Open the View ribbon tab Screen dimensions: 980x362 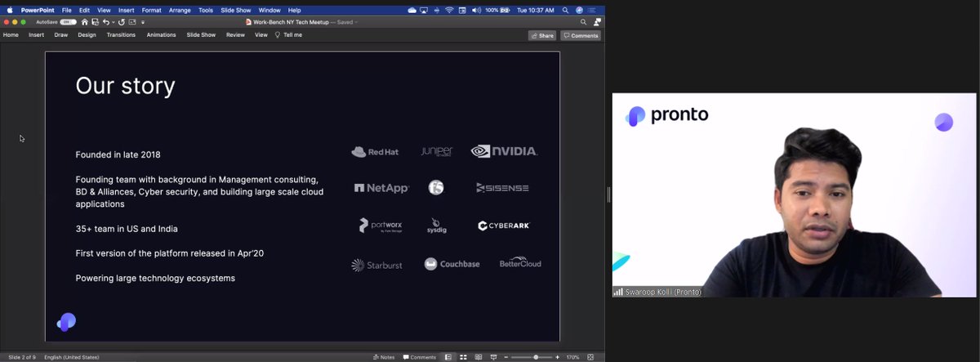click(261, 35)
